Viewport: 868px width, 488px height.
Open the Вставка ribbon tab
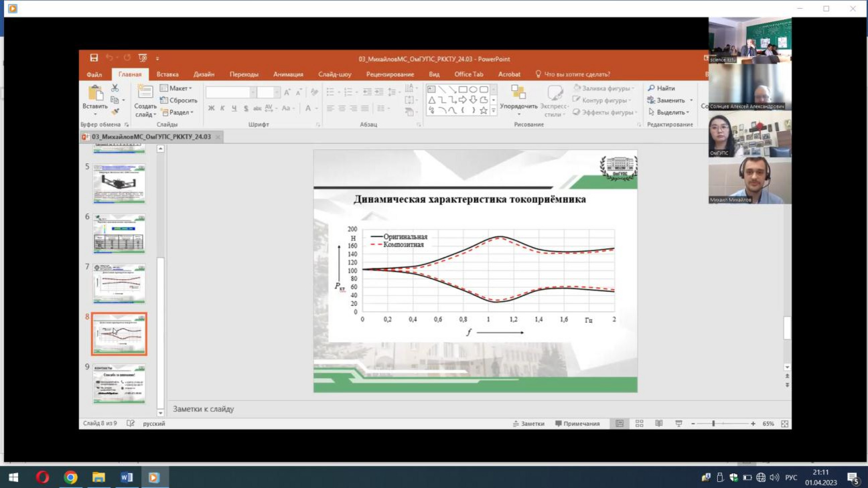pyautogui.click(x=167, y=74)
